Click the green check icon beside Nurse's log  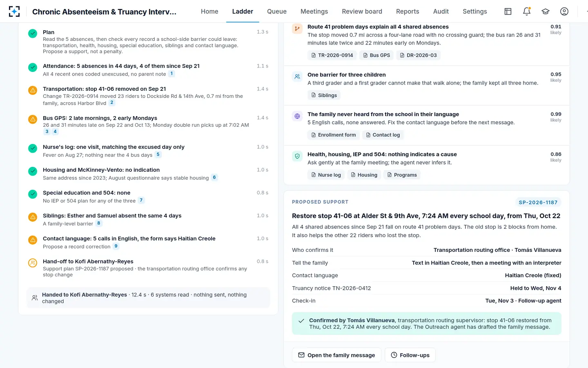coord(33,148)
